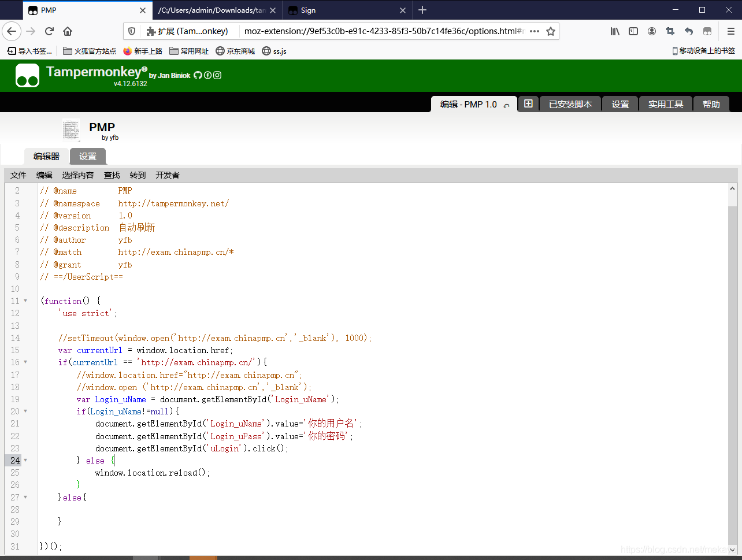This screenshot has height=560, width=742.
Task: Click the @match http://exam.chinapmp.cn/* line
Action: click(137, 252)
